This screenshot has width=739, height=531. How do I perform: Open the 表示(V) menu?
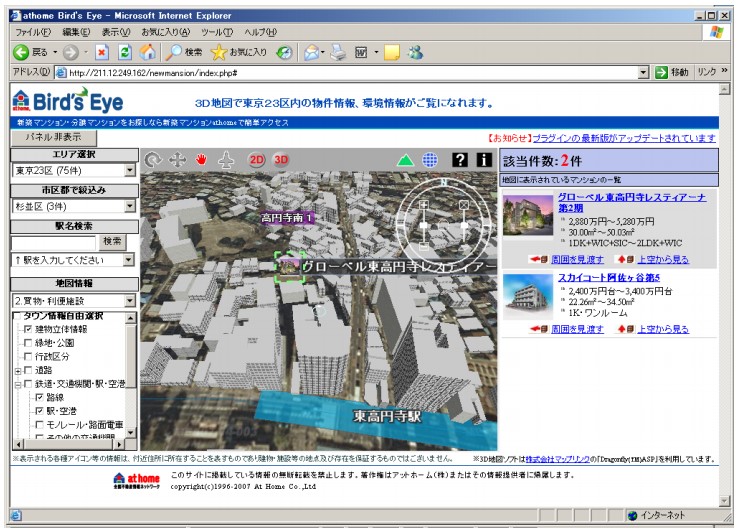pyautogui.click(x=115, y=32)
